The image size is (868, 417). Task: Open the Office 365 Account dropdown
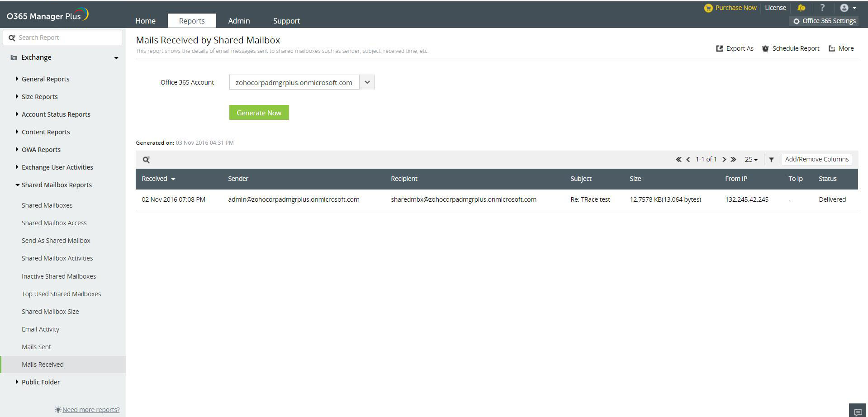pyautogui.click(x=367, y=82)
